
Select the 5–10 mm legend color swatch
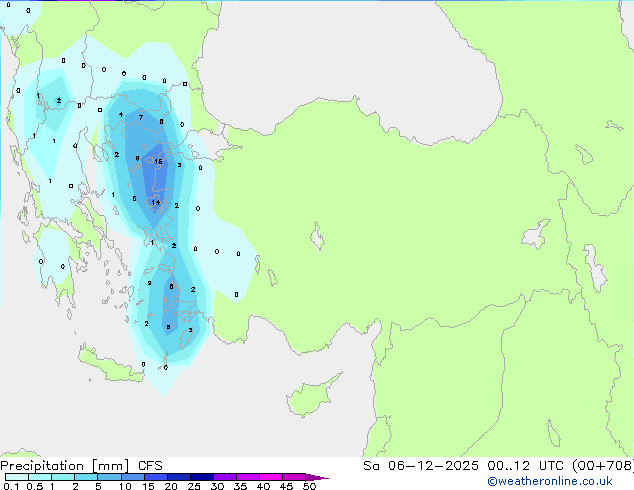(110, 477)
